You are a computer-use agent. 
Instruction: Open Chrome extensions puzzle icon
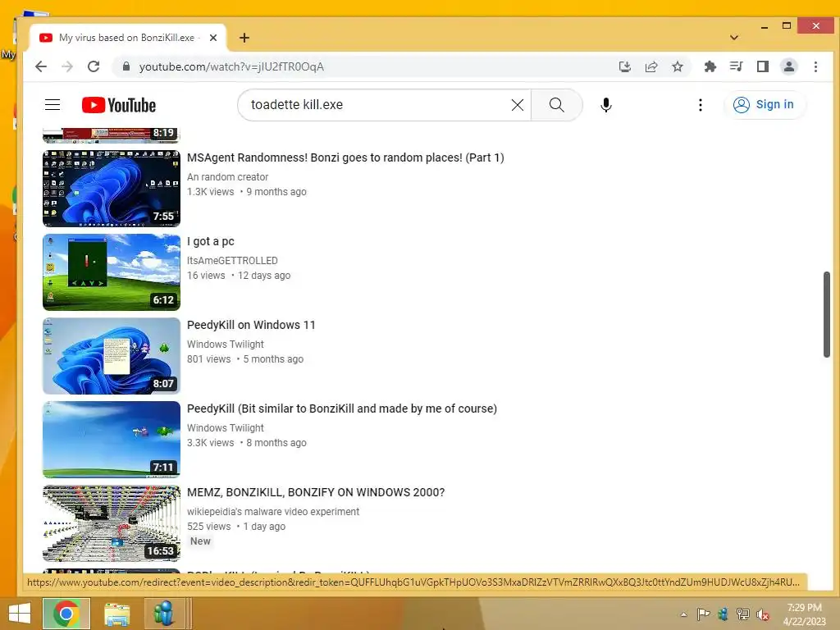(710, 66)
